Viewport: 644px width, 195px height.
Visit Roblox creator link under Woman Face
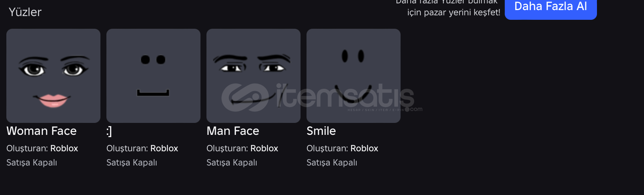(x=64, y=148)
